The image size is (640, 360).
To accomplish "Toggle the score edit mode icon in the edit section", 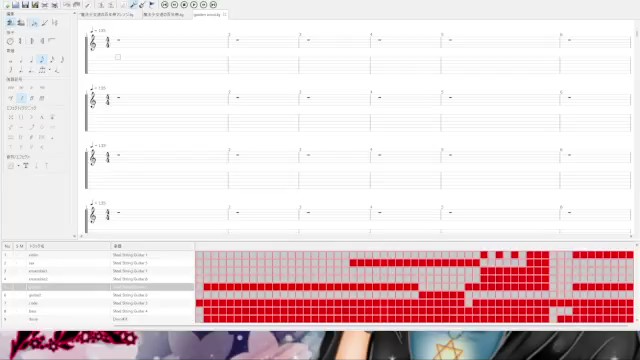I will (x=11, y=23).
